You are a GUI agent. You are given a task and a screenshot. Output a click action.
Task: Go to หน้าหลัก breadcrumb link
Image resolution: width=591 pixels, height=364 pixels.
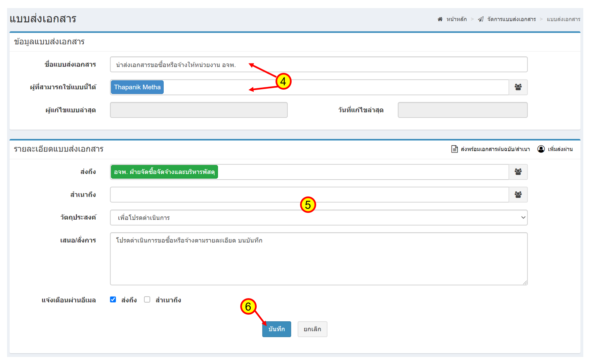(x=456, y=19)
